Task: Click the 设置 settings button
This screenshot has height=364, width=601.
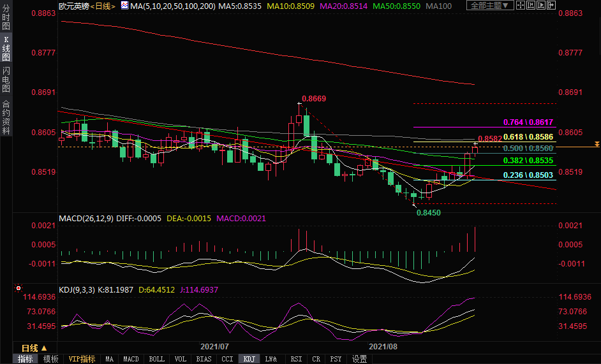Action: tap(359, 359)
